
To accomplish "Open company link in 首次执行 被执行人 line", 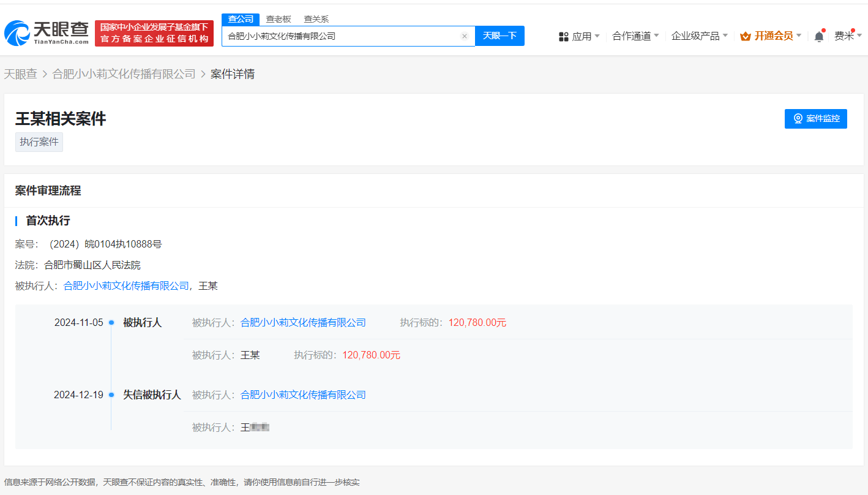I will point(126,286).
